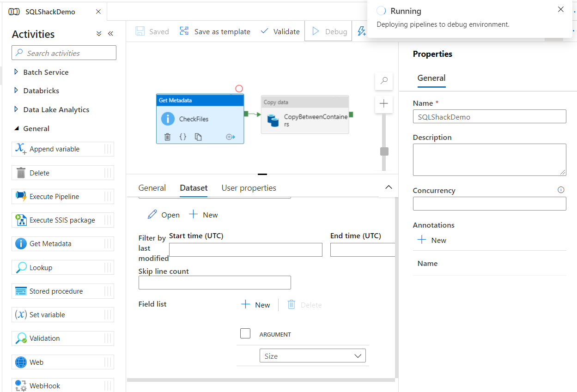Switch to the User properties tab
This screenshot has height=392, width=577.
click(249, 188)
